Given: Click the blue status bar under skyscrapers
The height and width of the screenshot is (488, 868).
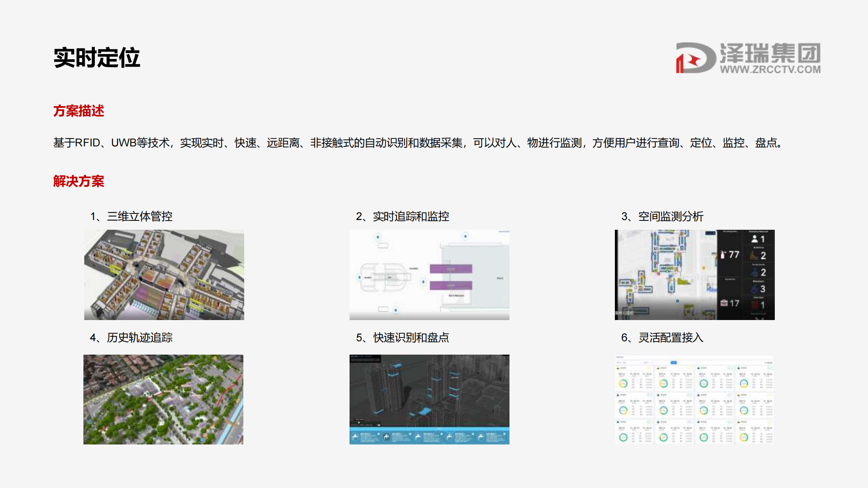Looking at the screenshot, I should pyautogui.click(x=429, y=436).
